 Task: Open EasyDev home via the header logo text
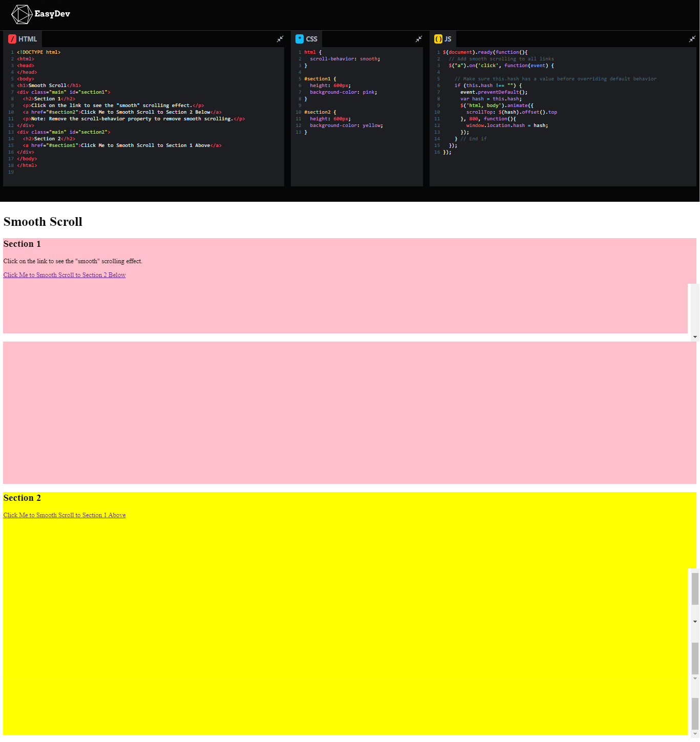click(x=52, y=14)
